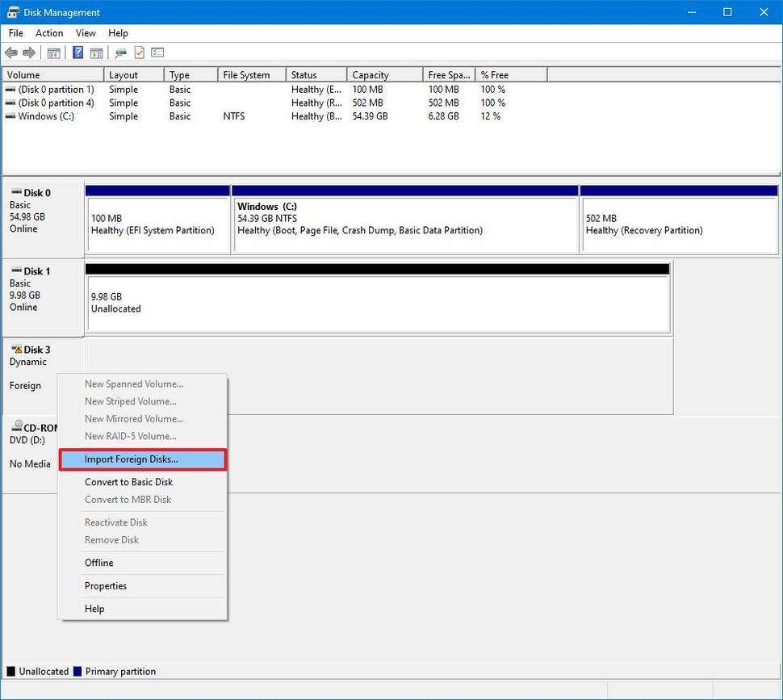Click the properties dialog toolbar icon

coord(157,52)
